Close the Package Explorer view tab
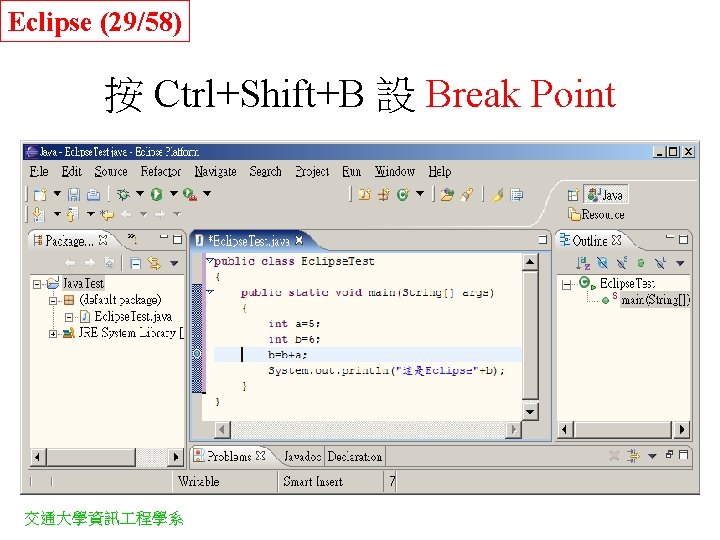720x540 pixels. pos(103,240)
